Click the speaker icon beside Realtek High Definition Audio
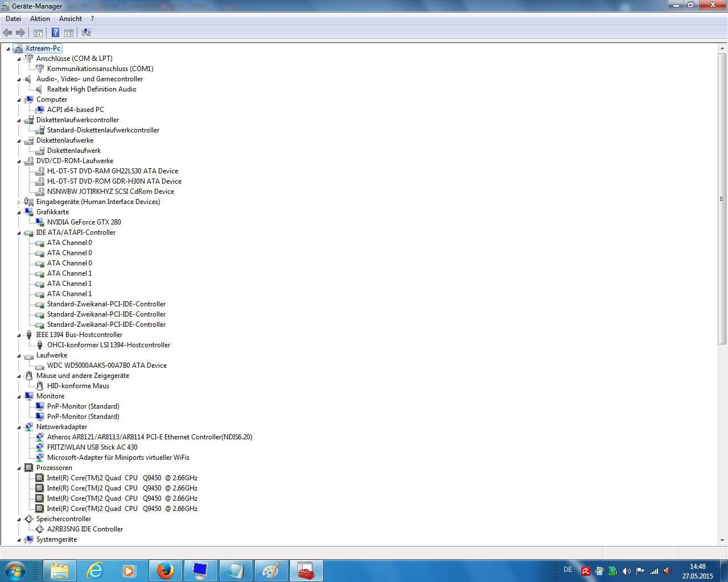This screenshot has height=582, width=728. click(x=40, y=89)
